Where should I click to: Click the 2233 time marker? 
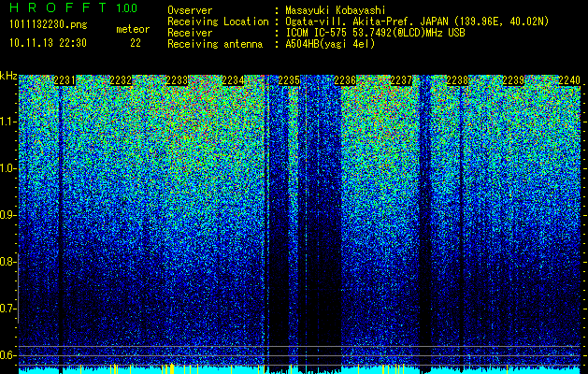tap(177, 80)
